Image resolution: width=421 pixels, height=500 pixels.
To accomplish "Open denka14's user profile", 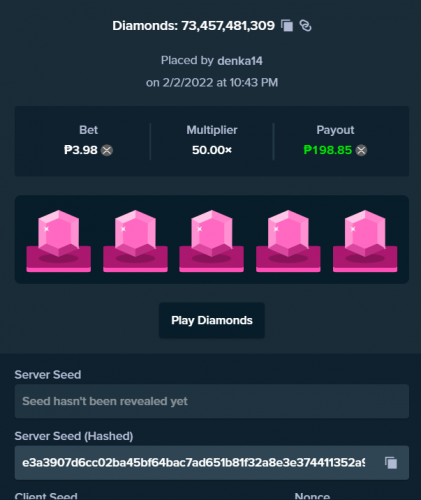I will click(x=240, y=61).
